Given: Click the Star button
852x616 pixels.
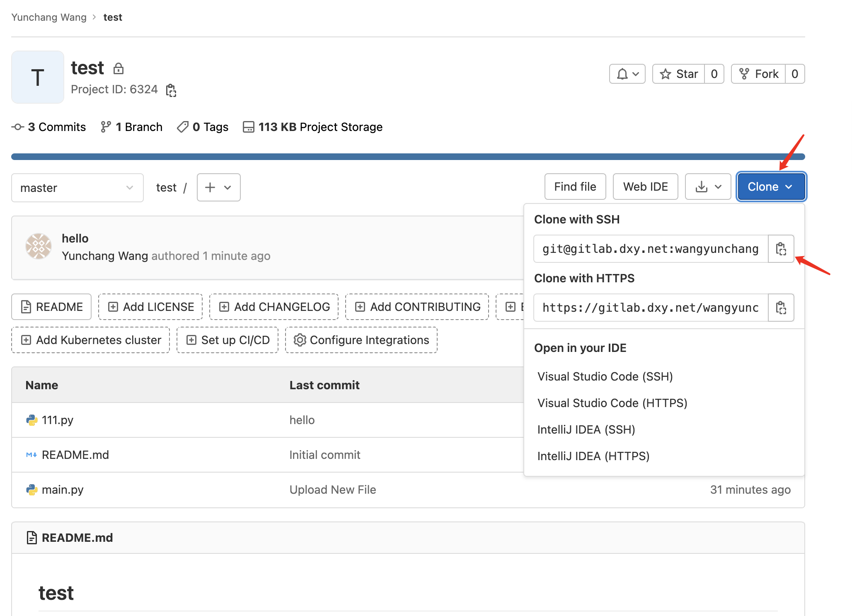Looking at the screenshot, I should (x=679, y=74).
